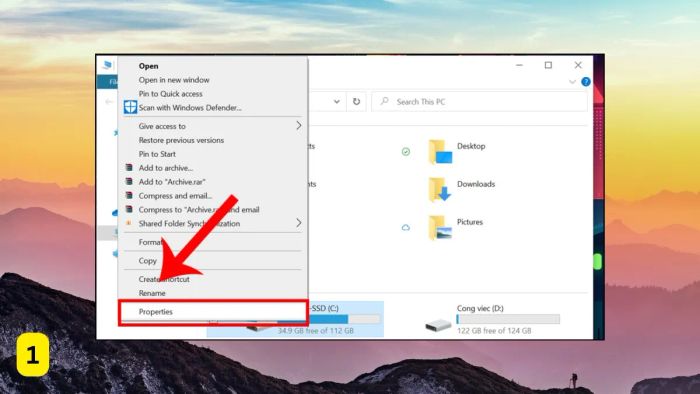Click the Downloads folder label

pos(476,184)
